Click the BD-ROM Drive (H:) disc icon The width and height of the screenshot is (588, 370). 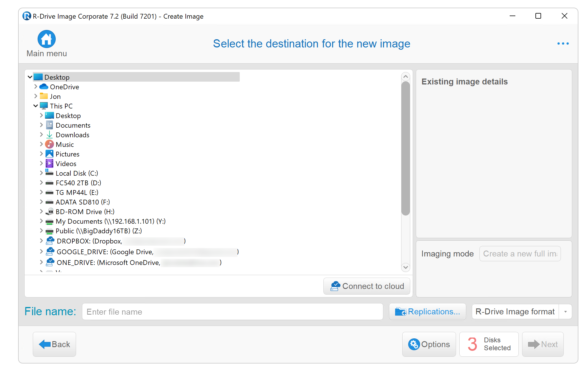49,211
